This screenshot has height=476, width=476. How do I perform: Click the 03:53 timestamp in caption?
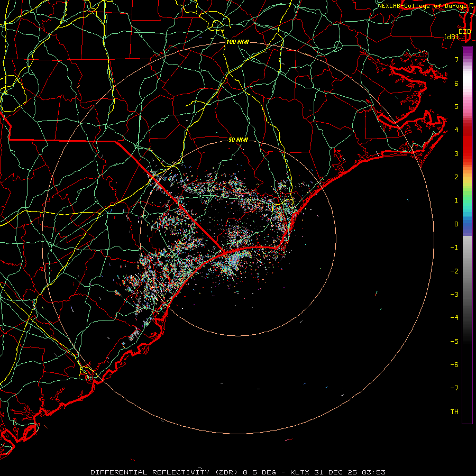(374, 472)
